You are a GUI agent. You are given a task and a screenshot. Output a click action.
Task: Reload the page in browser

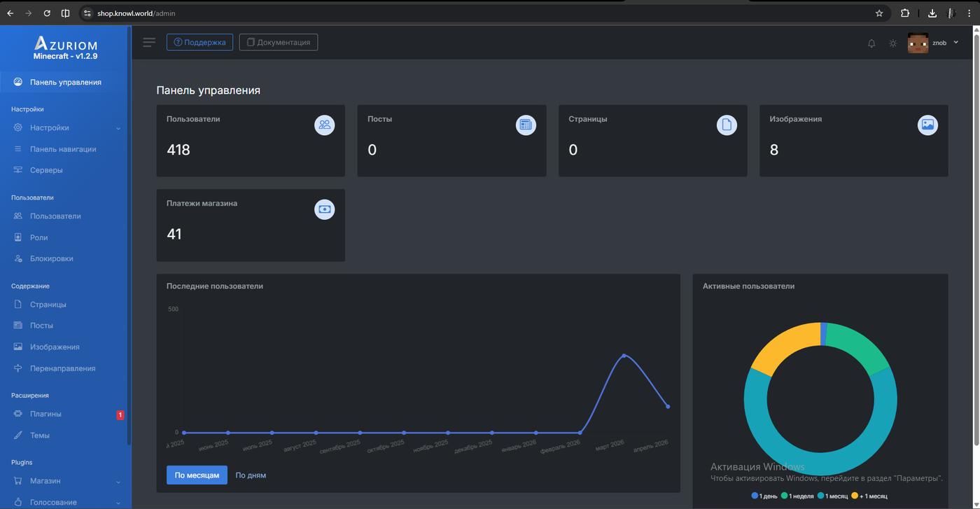(47, 13)
